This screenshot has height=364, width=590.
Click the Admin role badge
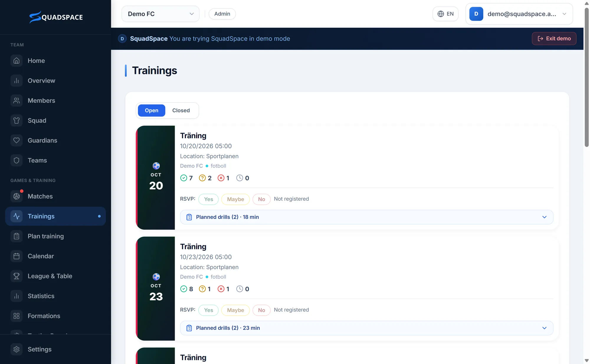point(222,14)
